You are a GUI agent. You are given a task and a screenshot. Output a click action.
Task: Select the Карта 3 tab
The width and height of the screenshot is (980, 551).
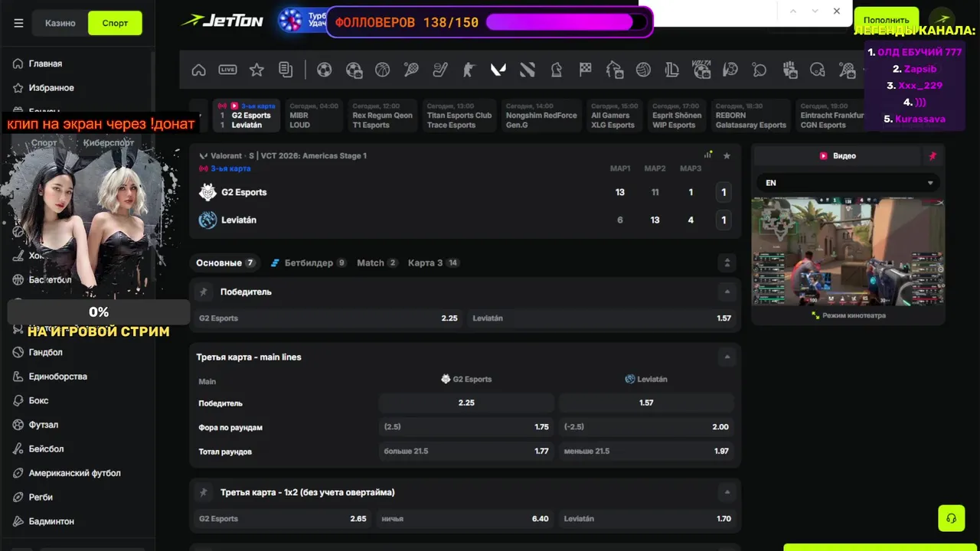coord(433,262)
